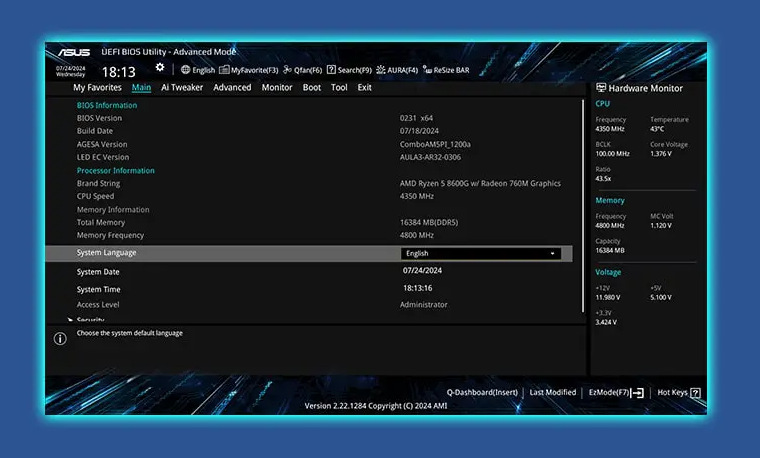Click the main panel vertical scrollbar
Image resolution: width=760 pixels, height=458 pixels.
(583, 206)
